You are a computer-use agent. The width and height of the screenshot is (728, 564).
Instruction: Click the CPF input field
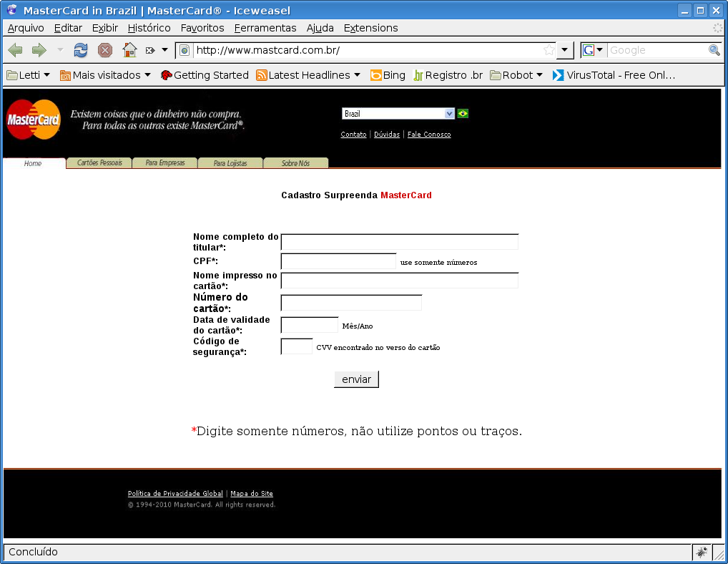pyautogui.click(x=338, y=261)
